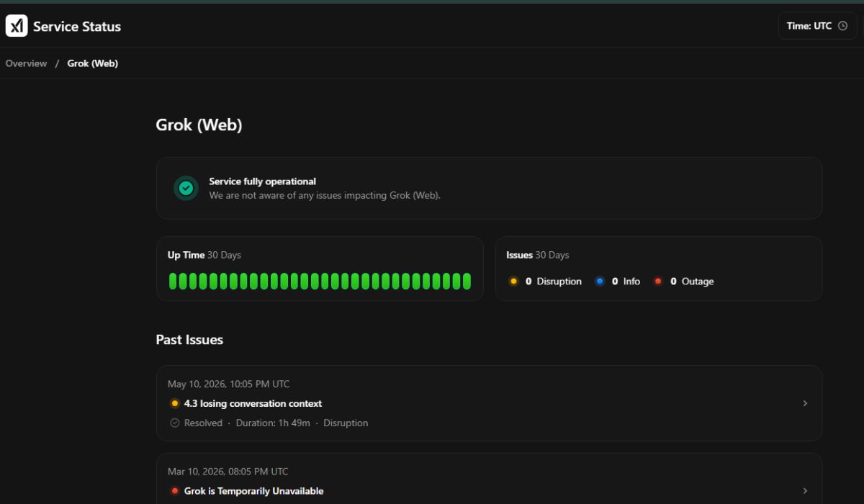This screenshot has height=504, width=864.
Task: Click the 'Service fully operational' heading
Action: tap(263, 181)
